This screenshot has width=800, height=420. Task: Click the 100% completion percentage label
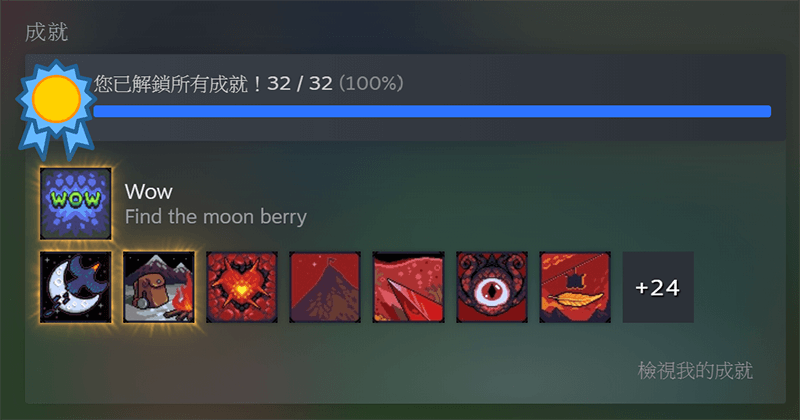point(371,83)
